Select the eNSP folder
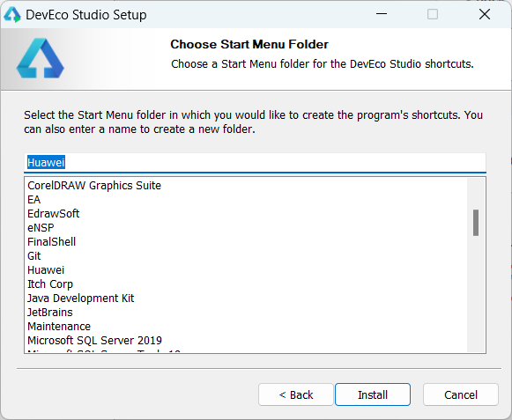This screenshot has height=420, width=512. tap(41, 227)
